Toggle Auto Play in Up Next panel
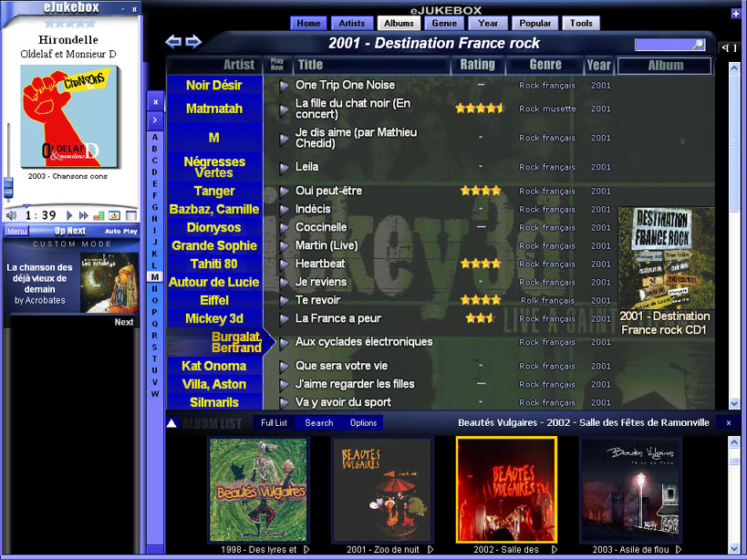The height and width of the screenshot is (560, 747). 120,231
